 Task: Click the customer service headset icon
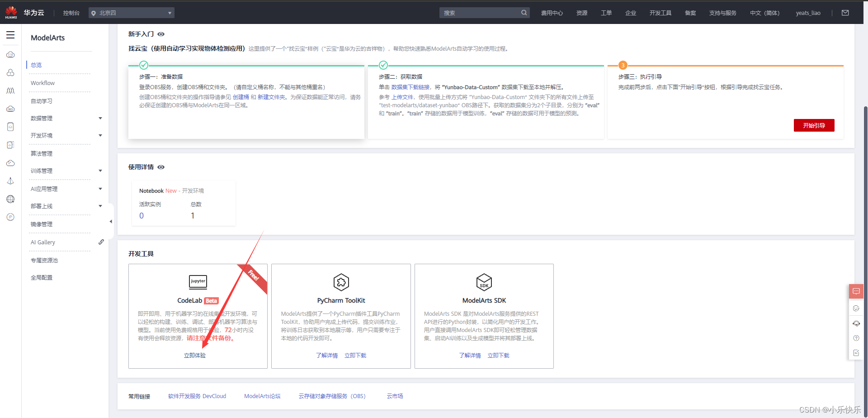click(x=856, y=323)
